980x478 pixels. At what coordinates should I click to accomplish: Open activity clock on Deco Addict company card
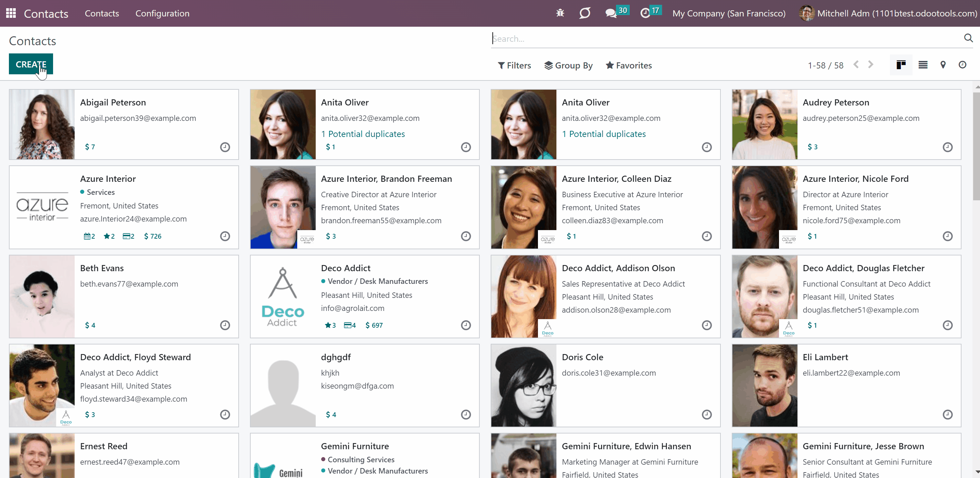(x=466, y=325)
